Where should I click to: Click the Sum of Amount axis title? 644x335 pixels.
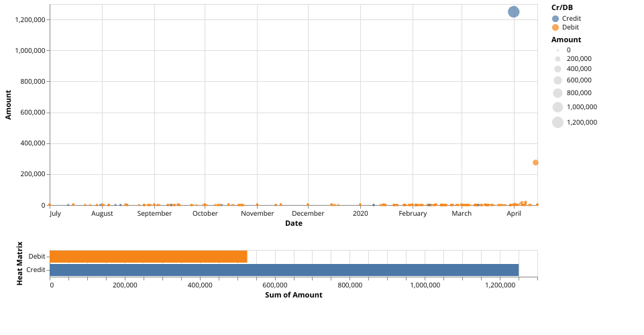[x=293, y=295]
